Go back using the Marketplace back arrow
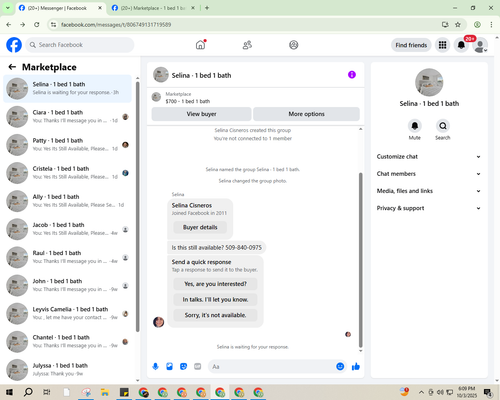 pos(12,67)
